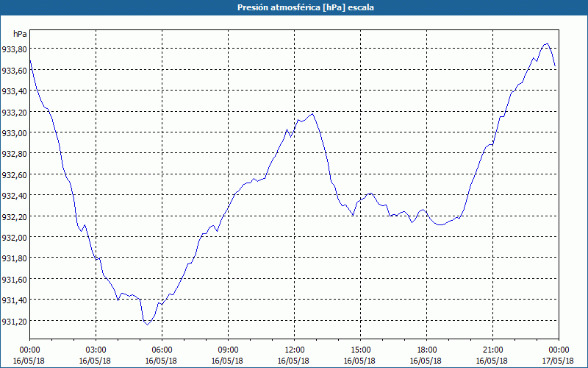Viewport: 588px width, 368px height.
Task: Click the hPa unit label
Action: click(x=20, y=34)
